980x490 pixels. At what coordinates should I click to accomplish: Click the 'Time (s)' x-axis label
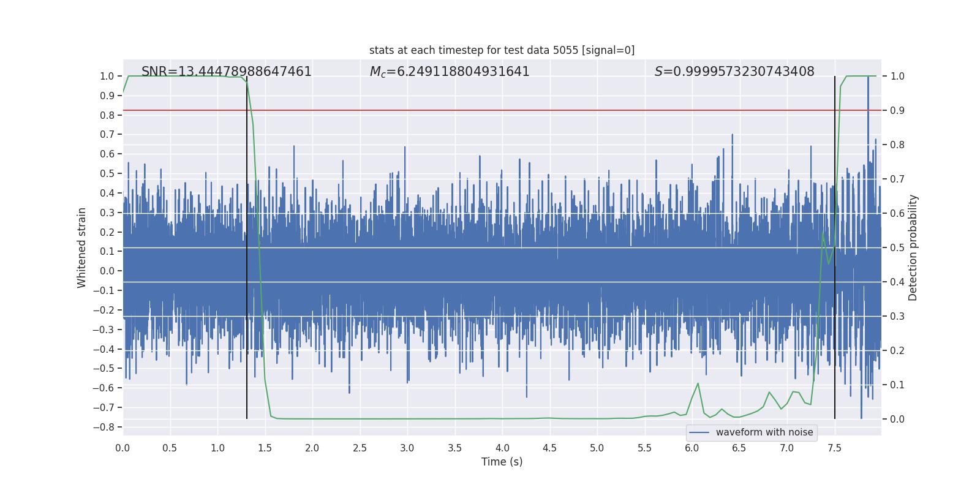coord(502,462)
